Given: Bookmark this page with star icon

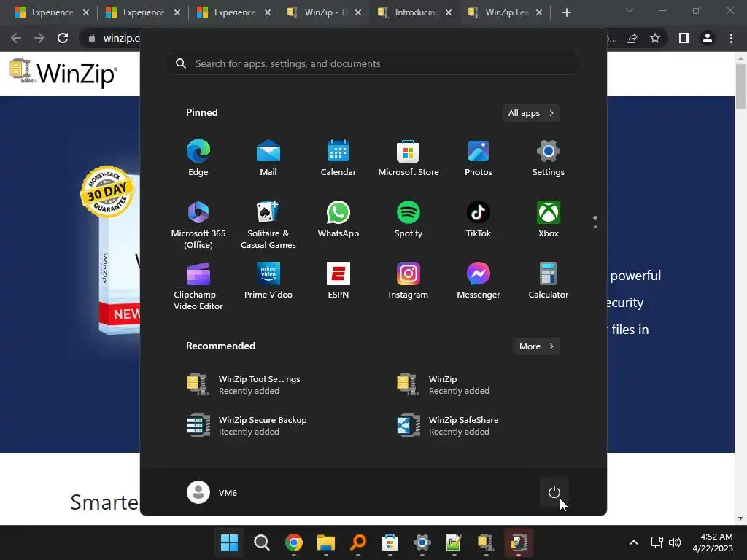Looking at the screenshot, I should tap(655, 38).
